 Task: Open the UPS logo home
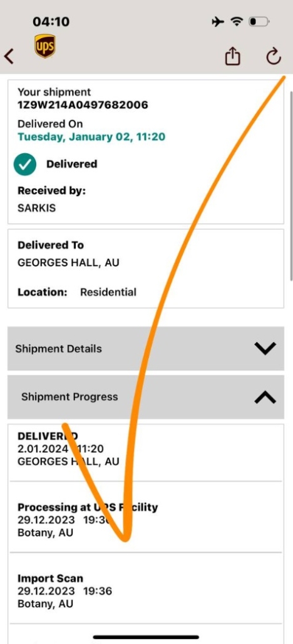pos(45,46)
